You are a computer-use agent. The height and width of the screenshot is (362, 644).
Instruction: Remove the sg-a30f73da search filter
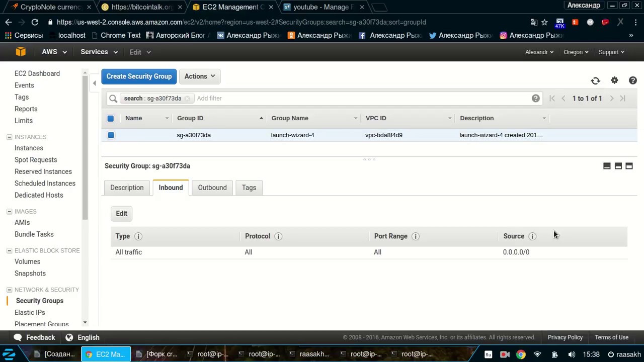click(187, 99)
